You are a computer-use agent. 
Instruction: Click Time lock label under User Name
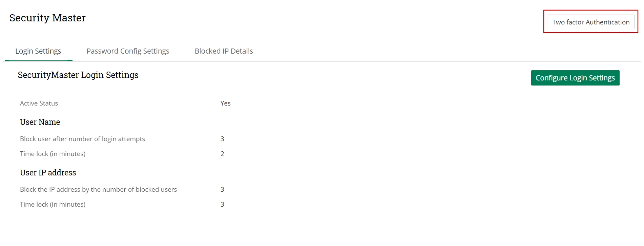click(53, 153)
